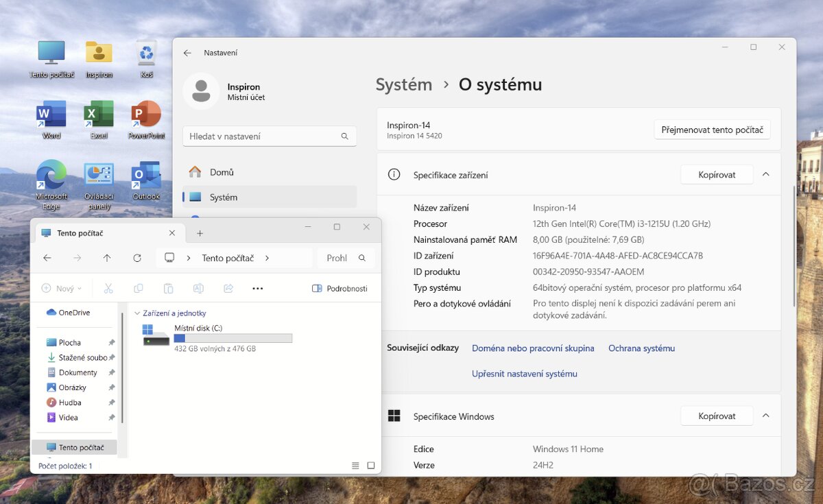
Task: Toggle the Podrobnosti details pane
Action: click(340, 289)
